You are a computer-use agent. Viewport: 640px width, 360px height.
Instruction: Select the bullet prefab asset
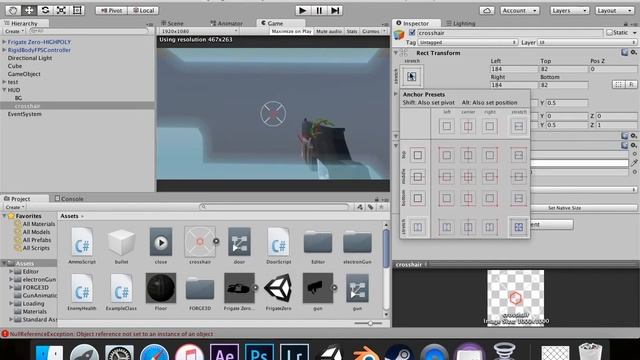coord(121,242)
